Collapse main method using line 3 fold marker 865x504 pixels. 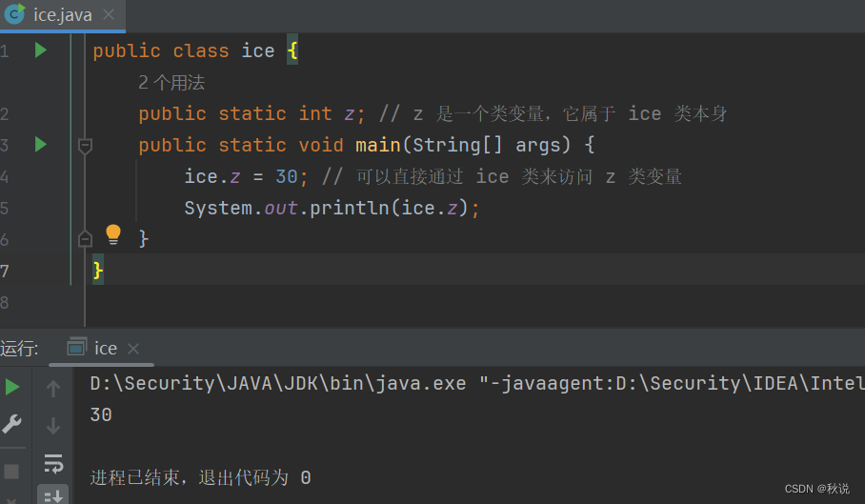(85, 146)
